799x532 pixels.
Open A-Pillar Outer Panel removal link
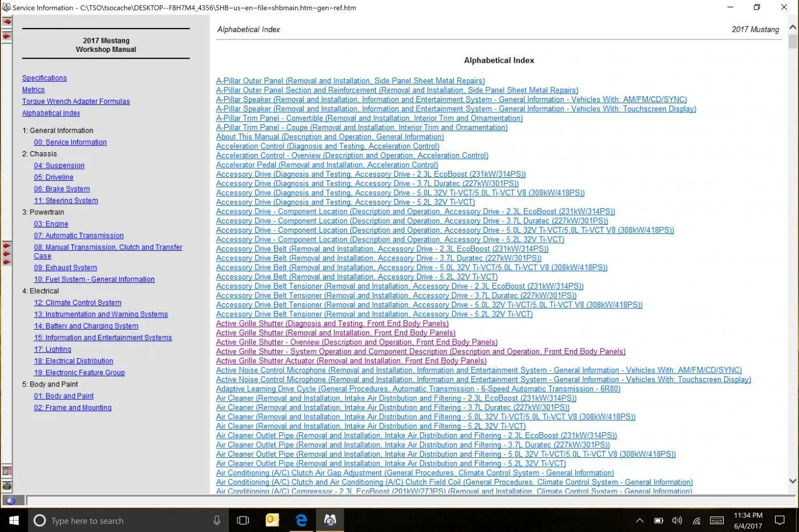click(x=350, y=81)
